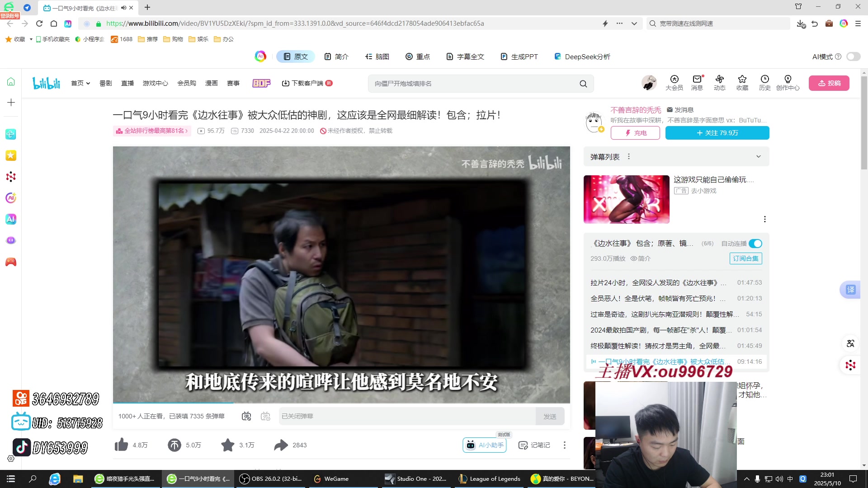Open 收藏 favorites in bilibili header

(x=742, y=83)
